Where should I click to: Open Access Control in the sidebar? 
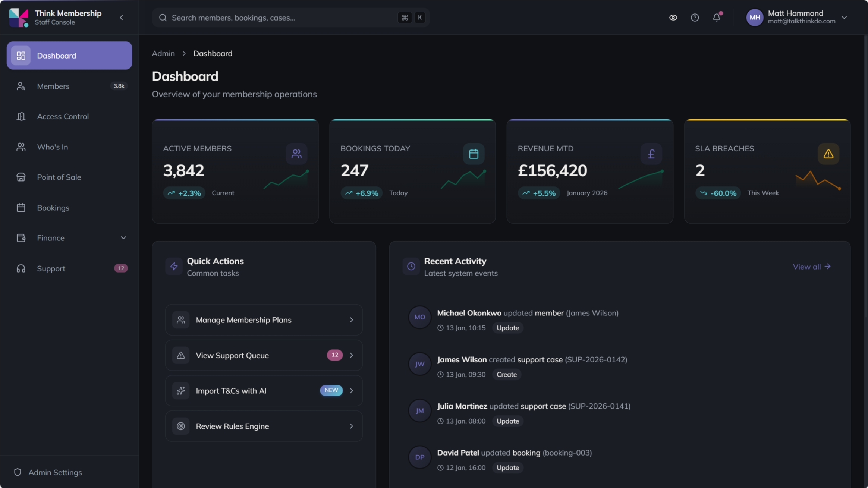click(69, 116)
